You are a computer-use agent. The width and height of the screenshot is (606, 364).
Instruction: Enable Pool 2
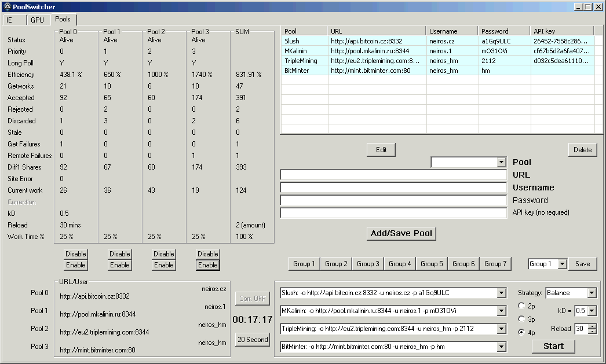tap(164, 265)
